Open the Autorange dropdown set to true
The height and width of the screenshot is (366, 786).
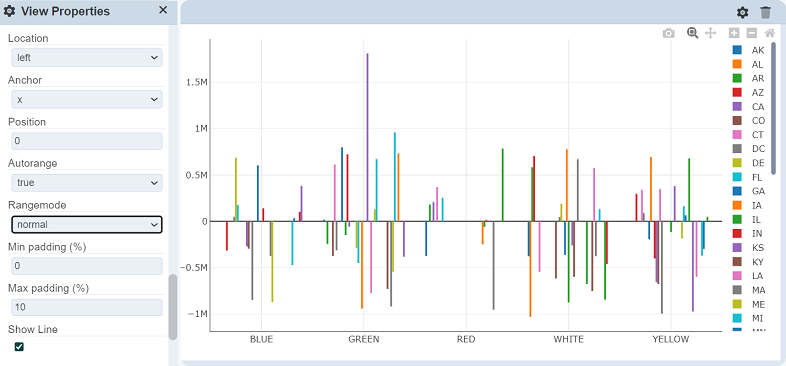coord(87,183)
